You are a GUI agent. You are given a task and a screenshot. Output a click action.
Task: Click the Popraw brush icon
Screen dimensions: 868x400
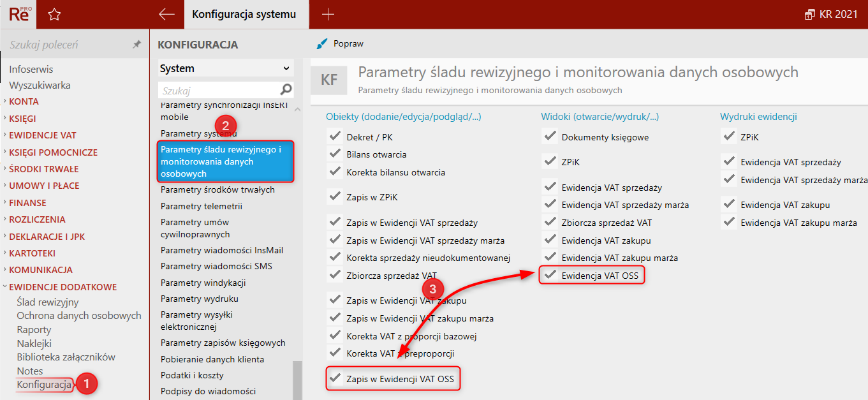[322, 44]
